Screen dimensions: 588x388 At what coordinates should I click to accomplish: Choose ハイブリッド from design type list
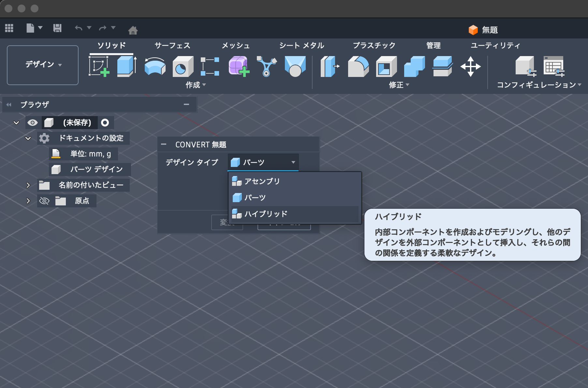[x=266, y=214]
